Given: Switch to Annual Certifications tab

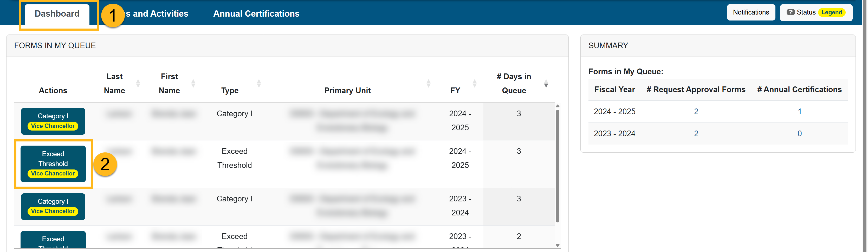Looking at the screenshot, I should (256, 14).
